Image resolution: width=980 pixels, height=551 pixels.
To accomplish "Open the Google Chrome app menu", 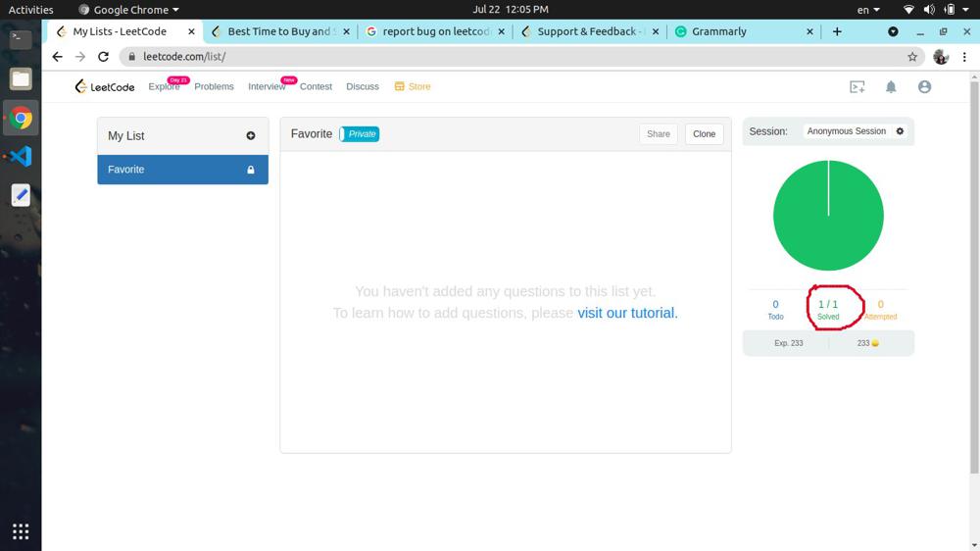I will 129,10.
